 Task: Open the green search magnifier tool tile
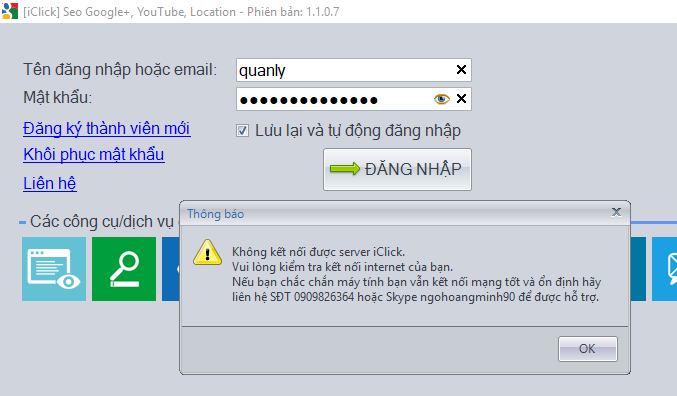click(x=124, y=269)
